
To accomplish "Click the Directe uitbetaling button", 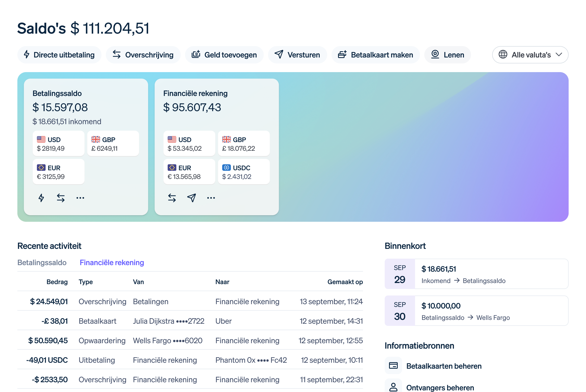I will (59, 55).
